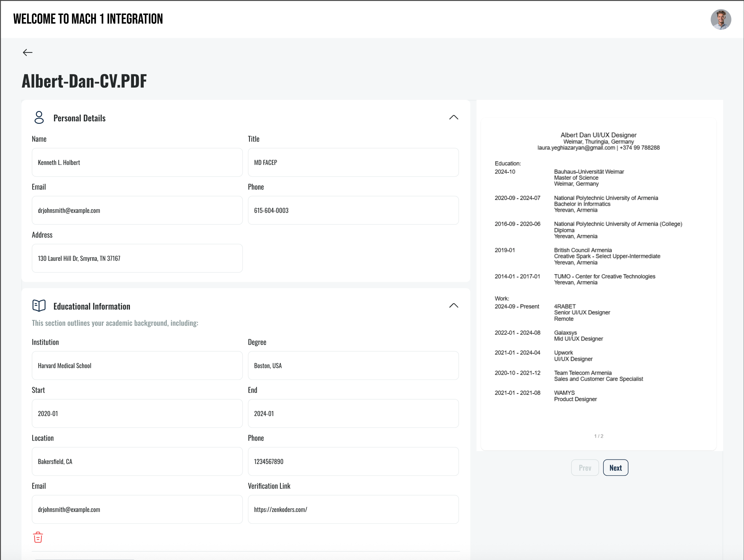
Task: Select the Start date field 2020-01
Action: point(137,413)
